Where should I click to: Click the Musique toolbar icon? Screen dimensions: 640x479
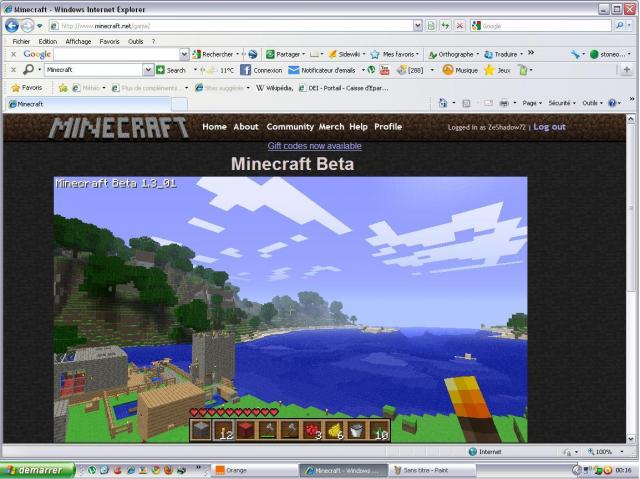pos(448,70)
